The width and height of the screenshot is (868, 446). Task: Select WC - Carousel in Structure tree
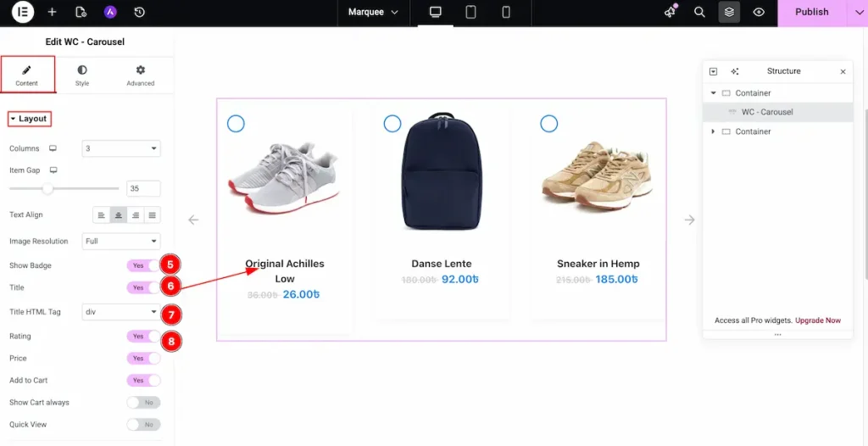(766, 112)
